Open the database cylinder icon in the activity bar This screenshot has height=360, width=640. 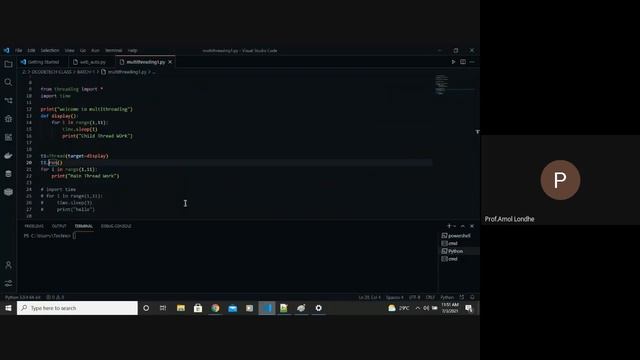click(x=8, y=174)
